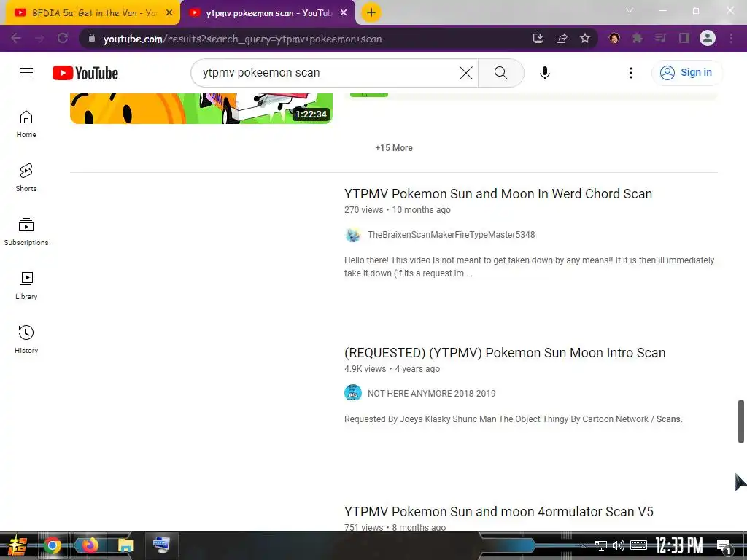
Task: Open a new browser tab
Action: tap(371, 13)
